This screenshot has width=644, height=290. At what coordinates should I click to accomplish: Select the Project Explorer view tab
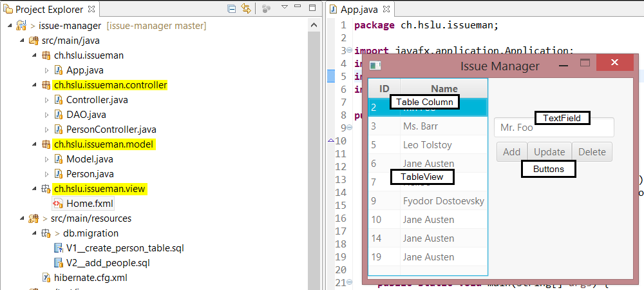(50, 8)
